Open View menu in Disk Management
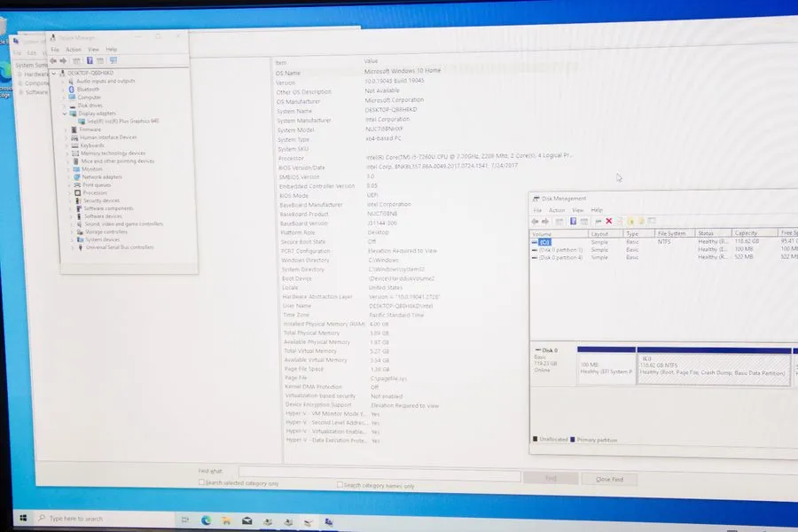798x532 pixels. pos(577,210)
